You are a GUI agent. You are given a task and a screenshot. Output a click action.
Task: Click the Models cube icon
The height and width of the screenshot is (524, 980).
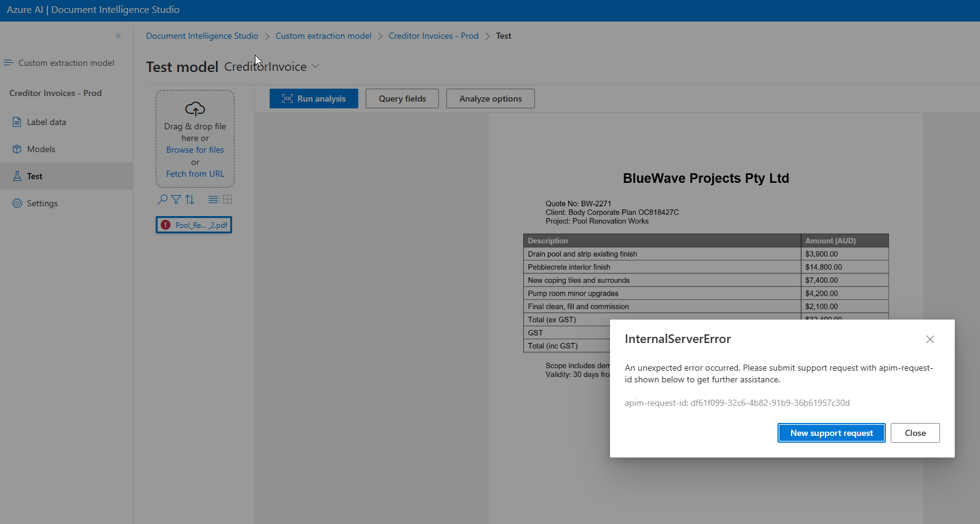[17, 149]
